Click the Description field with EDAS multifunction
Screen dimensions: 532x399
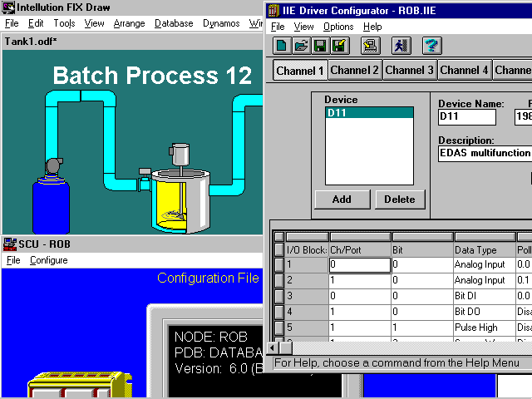click(485, 153)
